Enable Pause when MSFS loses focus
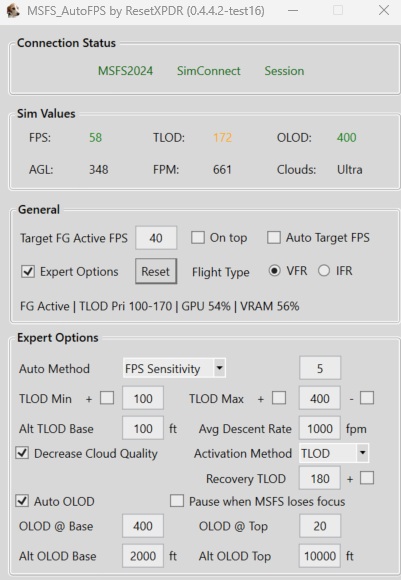The width and height of the screenshot is (401, 580). (177, 501)
